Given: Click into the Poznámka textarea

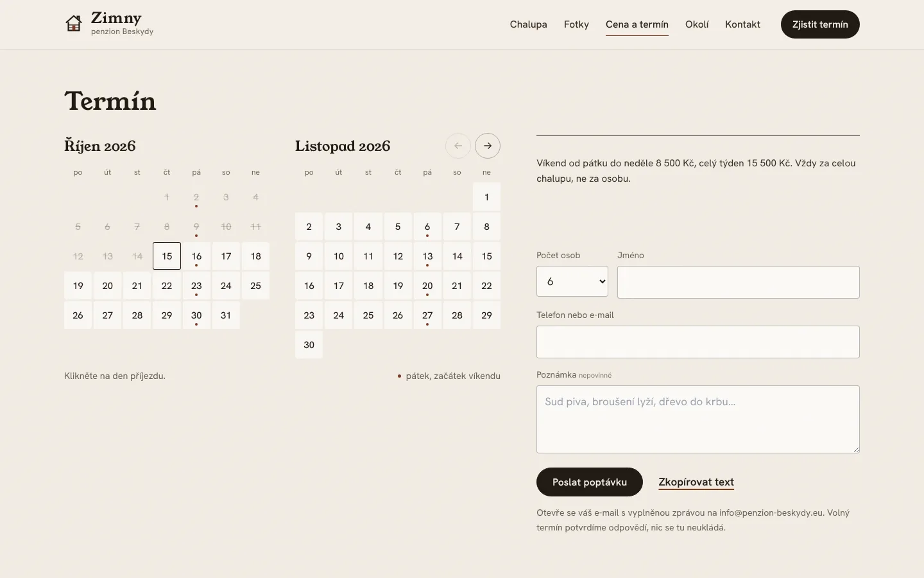Looking at the screenshot, I should pyautogui.click(x=698, y=419).
